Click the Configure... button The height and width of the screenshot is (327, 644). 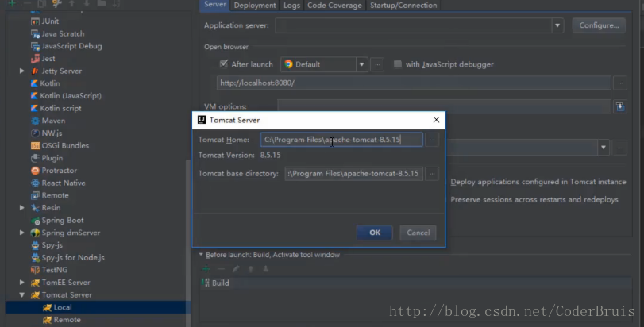point(599,25)
